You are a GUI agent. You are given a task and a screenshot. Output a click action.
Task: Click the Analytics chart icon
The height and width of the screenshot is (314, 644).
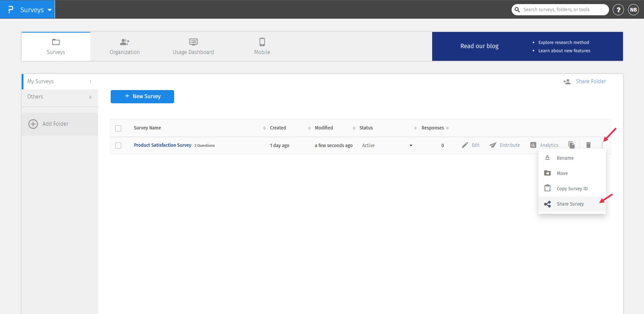point(533,145)
